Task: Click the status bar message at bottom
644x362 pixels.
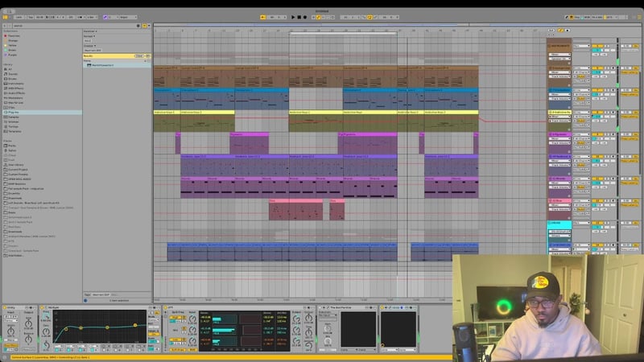Action: pos(49,357)
